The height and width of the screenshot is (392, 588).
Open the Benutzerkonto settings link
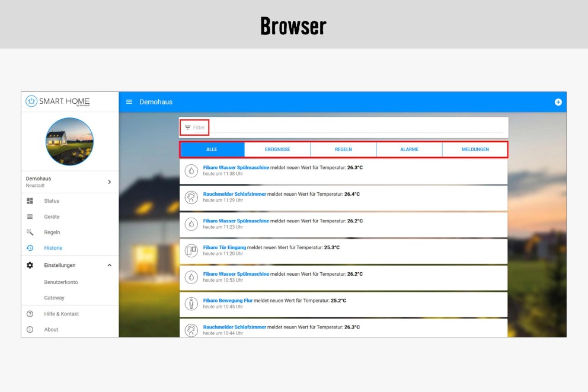[x=61, y=282]
